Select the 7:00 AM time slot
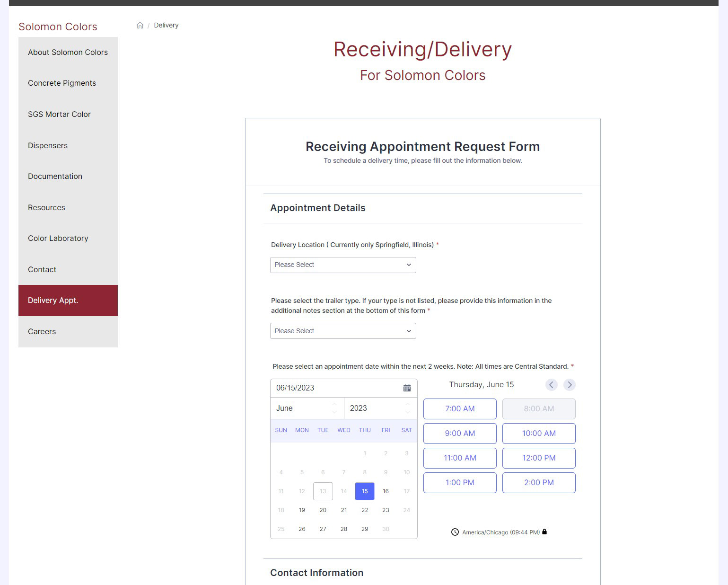Viewport: 728px width, 585px height. 460,409
